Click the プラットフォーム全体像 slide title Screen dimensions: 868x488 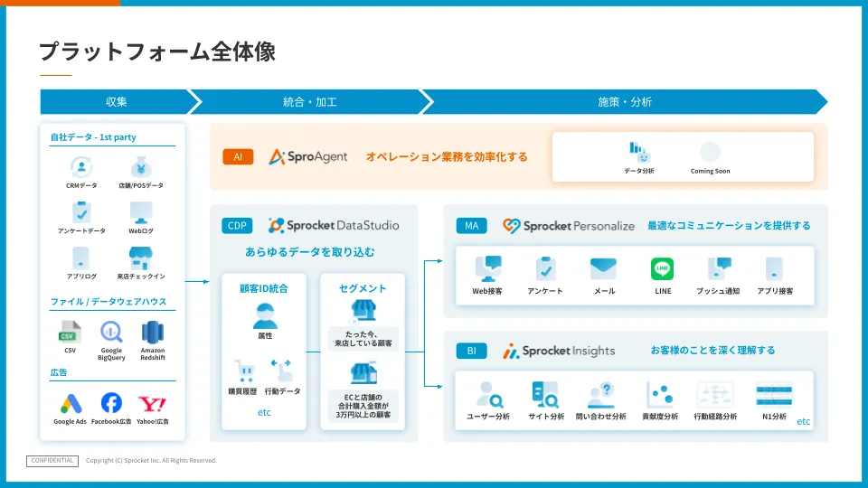coord(157,52)
